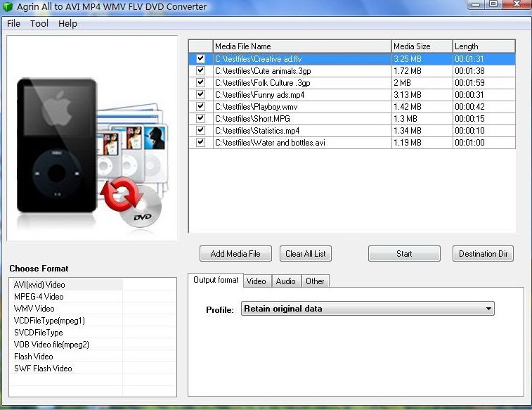Click the 1.34 MB size cell
Image resolution: width=532 pixels, height=410 pixels.
pos(422,130)
